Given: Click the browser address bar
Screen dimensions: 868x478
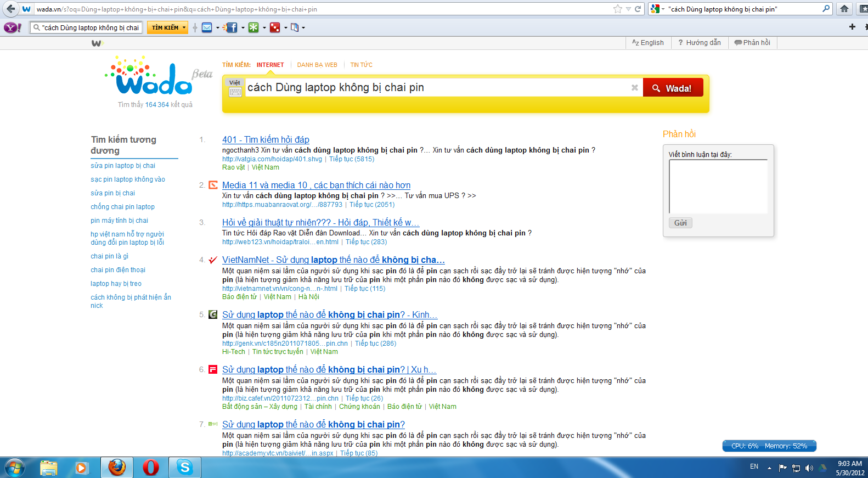Looking at the screenshot, I should tap(324, 9).
